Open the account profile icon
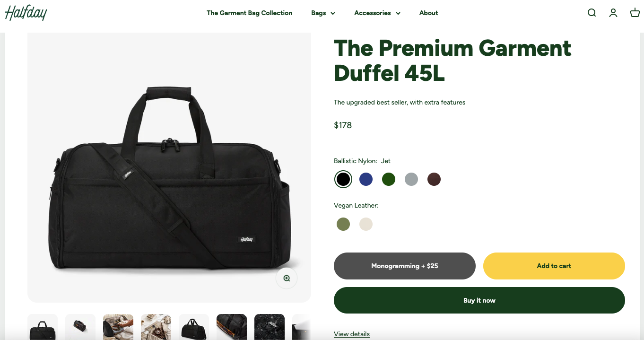644x340 pixels. pos(613,13)
